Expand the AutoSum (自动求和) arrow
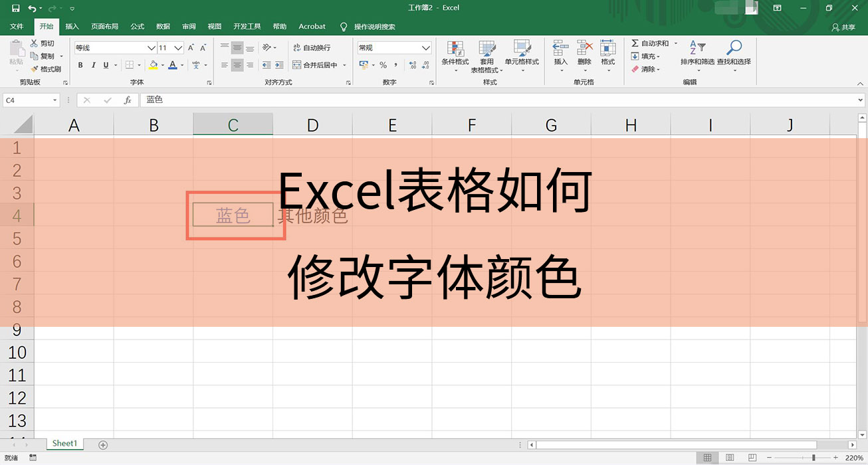 point(676,43)
